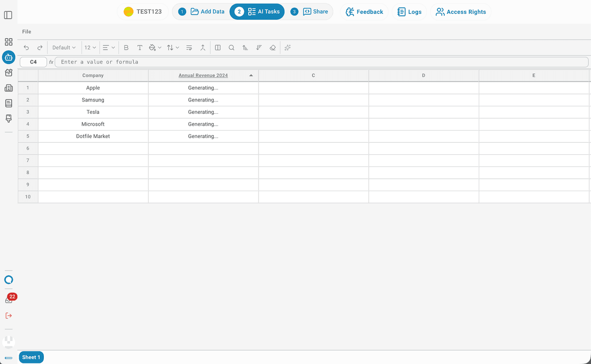Click Generating... cell in Tesla row
Screen dimensions: 591x364
click(x=203, y=112)
